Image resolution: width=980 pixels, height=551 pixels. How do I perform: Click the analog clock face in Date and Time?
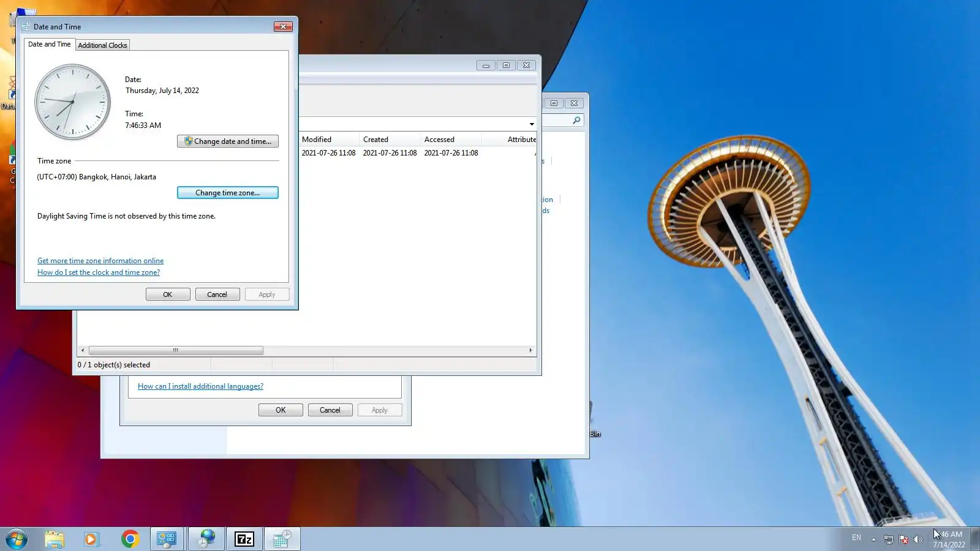click(x=72, y=102)
